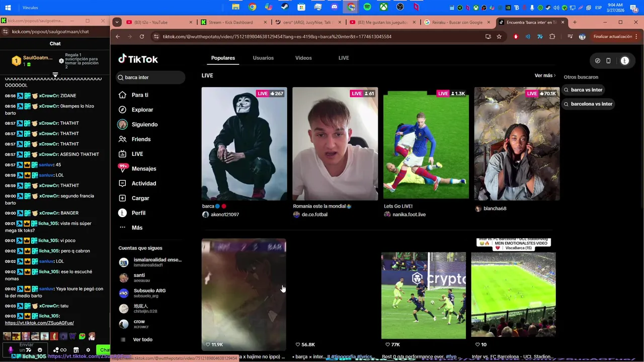Open Steam from the taskbar
This screenshot has width=644, height=362.
coord(285,7)
